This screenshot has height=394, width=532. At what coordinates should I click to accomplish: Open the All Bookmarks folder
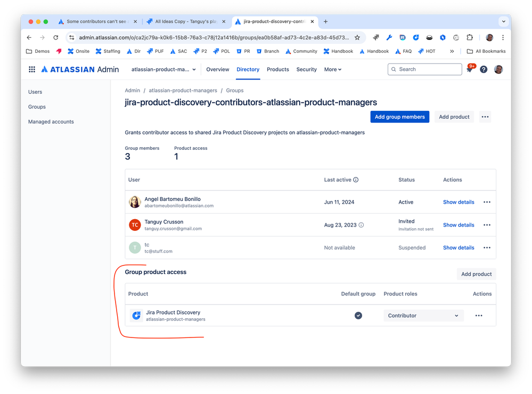[486, 51]
